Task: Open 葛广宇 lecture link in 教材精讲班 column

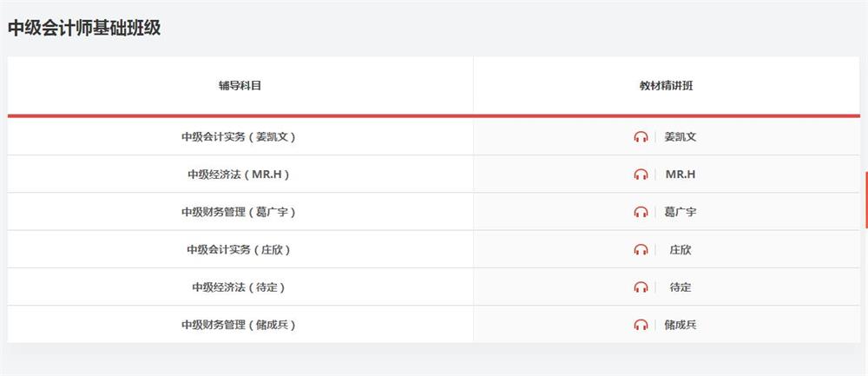Action: [681, 212]
